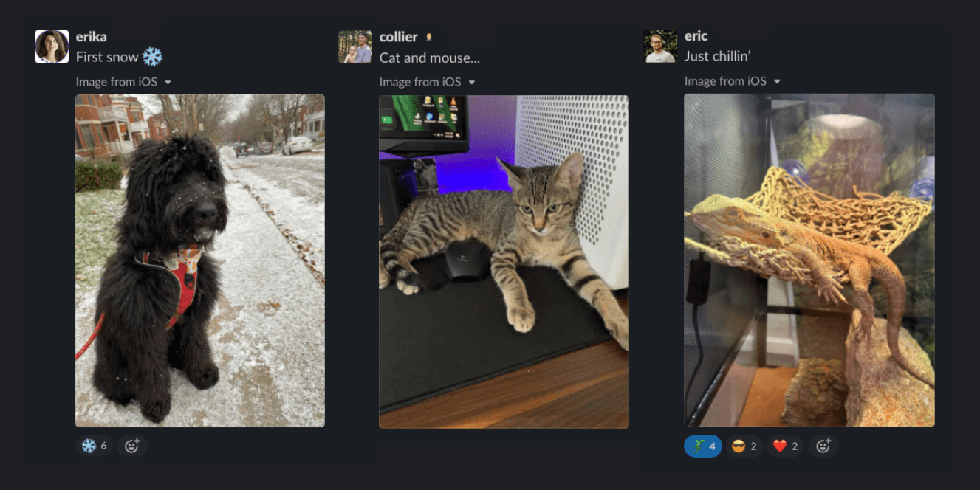980x490 pixels.
Task: Click the username collier
Action: 399,37
